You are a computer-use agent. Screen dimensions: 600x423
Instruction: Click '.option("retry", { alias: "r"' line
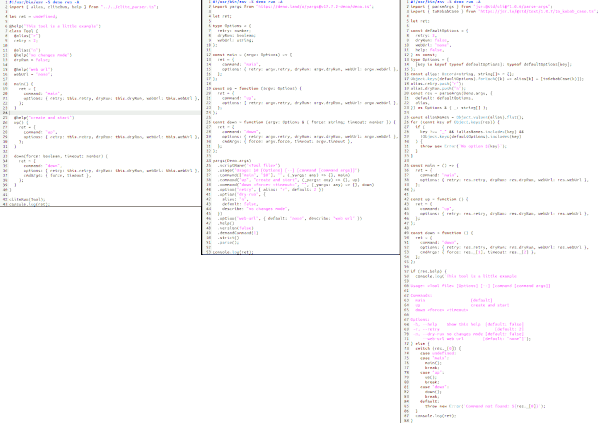[x=271, y=189]
